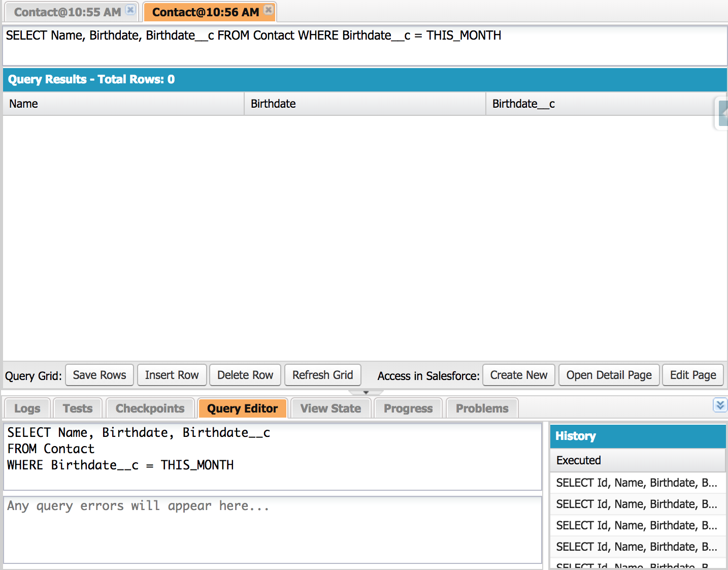Click the History panel header

tap(638, 436)
